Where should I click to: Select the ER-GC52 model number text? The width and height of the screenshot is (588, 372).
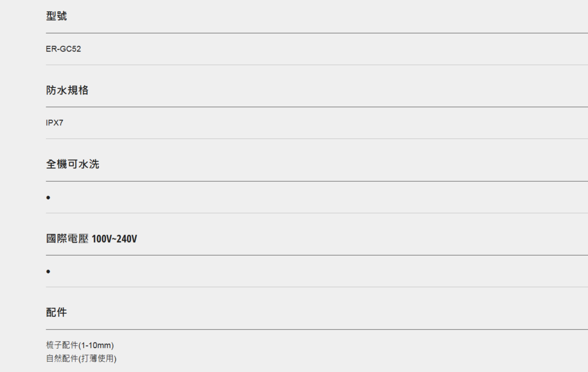tap(63, 49)
